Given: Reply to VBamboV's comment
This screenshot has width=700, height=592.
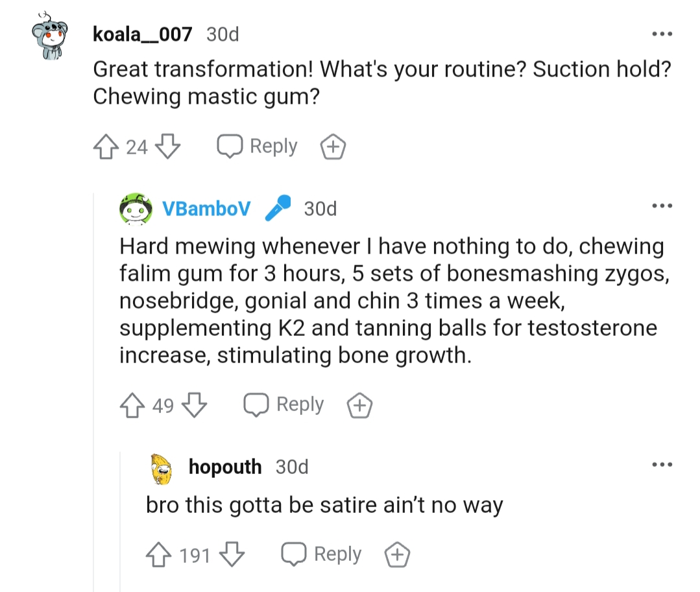Looking at the screenshot, I should pos(284,405).
